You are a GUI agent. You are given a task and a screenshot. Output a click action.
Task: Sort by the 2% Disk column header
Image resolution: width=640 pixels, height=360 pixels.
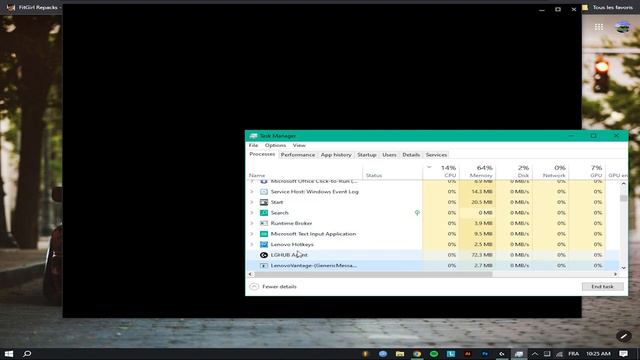click(x=514, y=171)
